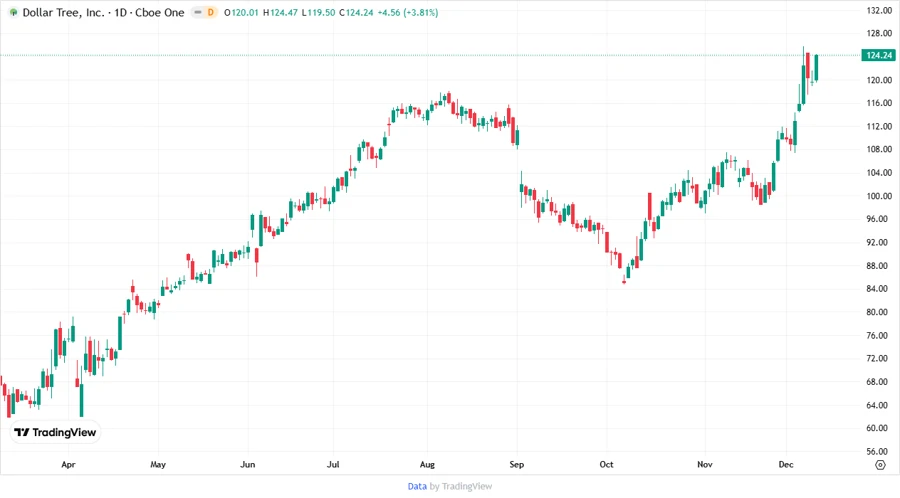Click the high value H124.47
The height and width of the screenshot is (498, 900).
click(x=280, y=12)
